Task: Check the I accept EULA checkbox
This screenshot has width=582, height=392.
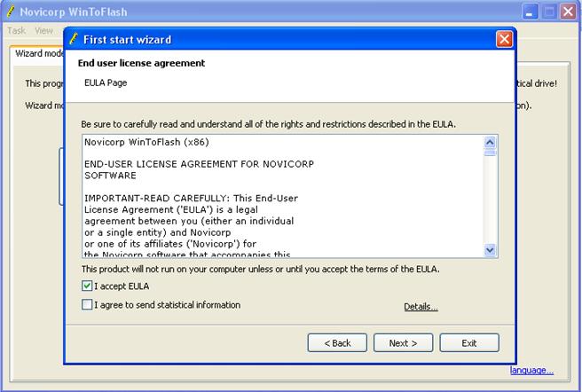Action: pyautogui.click(x=87, y=286)
